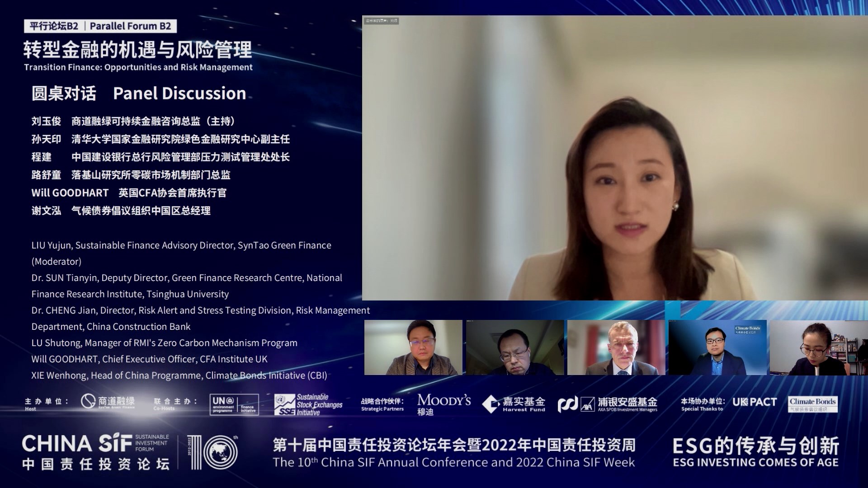This screenshot has width=868, height=488.
Task: Click the UK PACT logo
Action: pos(755,402)
